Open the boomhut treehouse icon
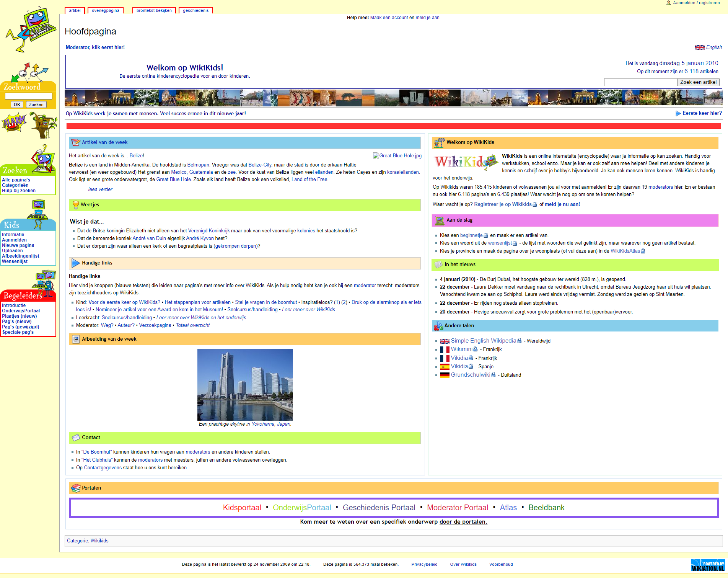 43,125
